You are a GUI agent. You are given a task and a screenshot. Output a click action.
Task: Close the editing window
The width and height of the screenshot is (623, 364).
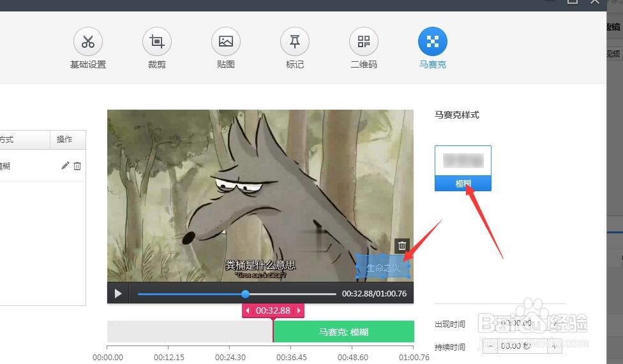594,2
